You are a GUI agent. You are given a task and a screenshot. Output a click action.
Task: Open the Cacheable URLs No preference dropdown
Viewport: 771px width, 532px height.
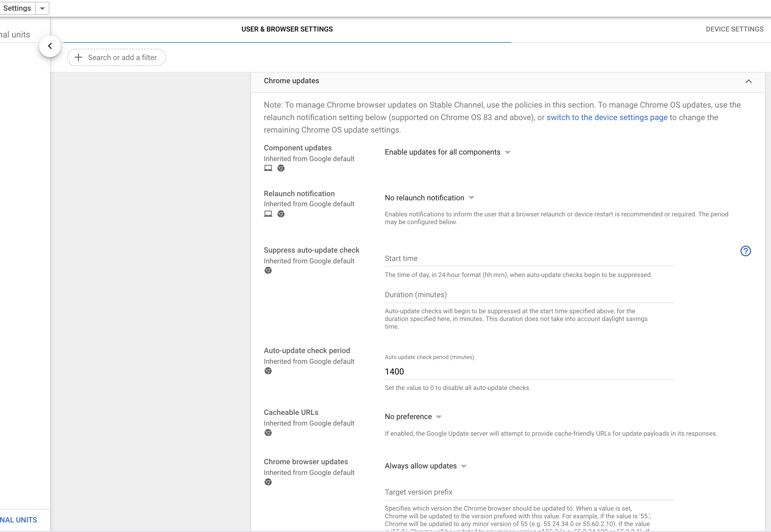coord(413,417)
